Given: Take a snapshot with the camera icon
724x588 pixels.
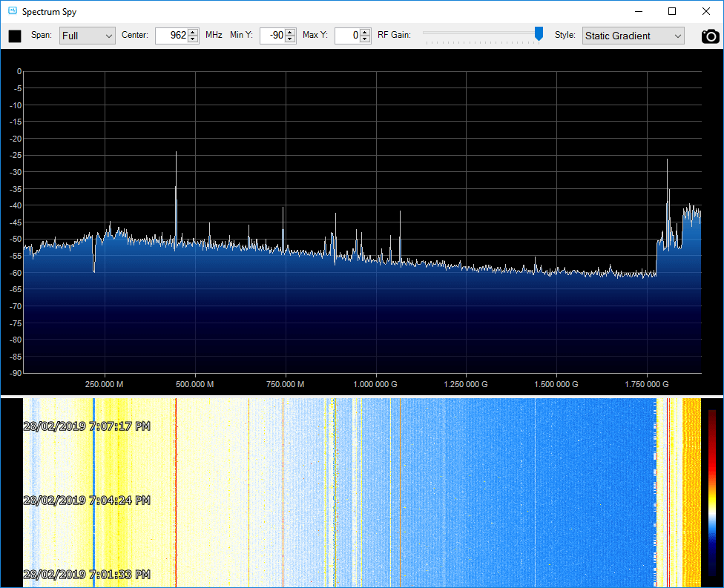Looking at the screenshot, I should pos(710,36).
